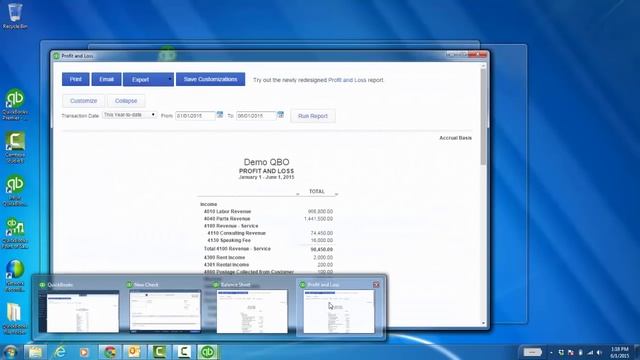
Task: Click the Show Desktop button on taskbar
Action: [637, 352]
